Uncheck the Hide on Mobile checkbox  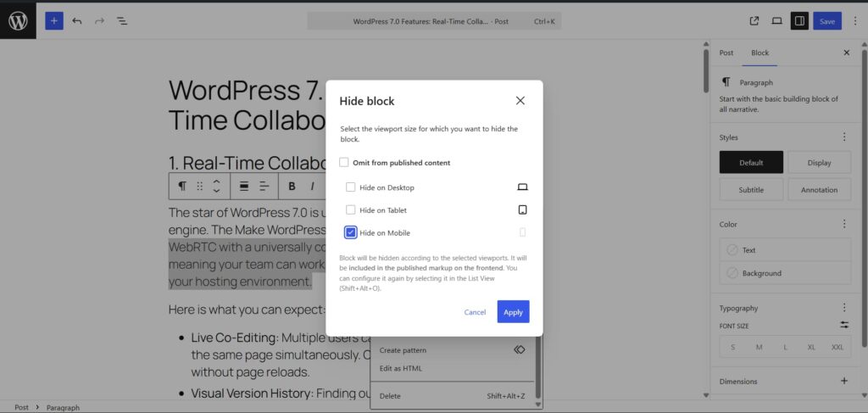[x=351, y=232]
